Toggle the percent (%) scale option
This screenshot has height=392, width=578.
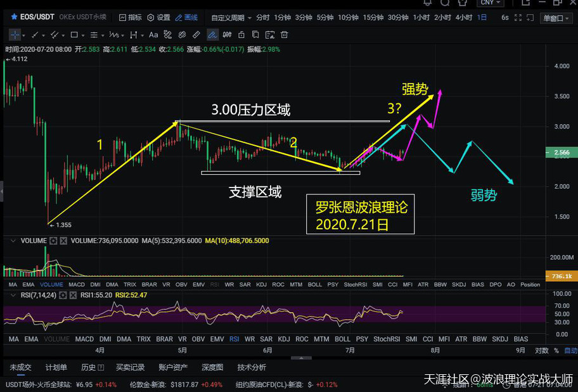(x=558, y=350)
